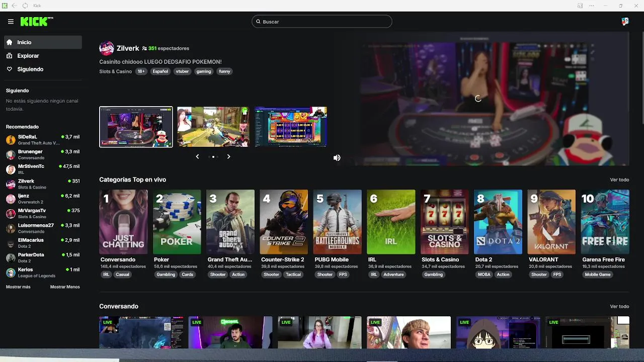Click Adventure tag under IRL

(x=393, y=275)
